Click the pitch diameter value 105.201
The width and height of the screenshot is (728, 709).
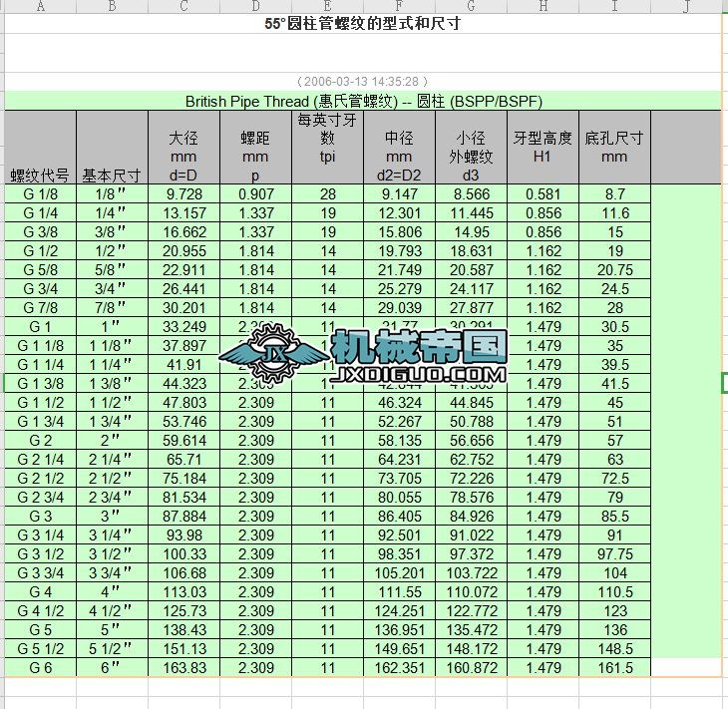click(399, 573)
